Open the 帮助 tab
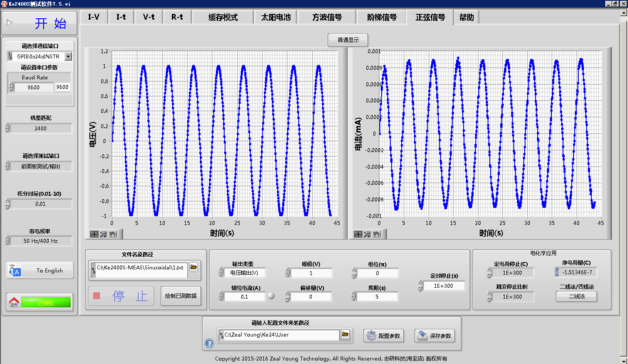The width and height of the screenshot is (628, 364). [x=466, y=17]
